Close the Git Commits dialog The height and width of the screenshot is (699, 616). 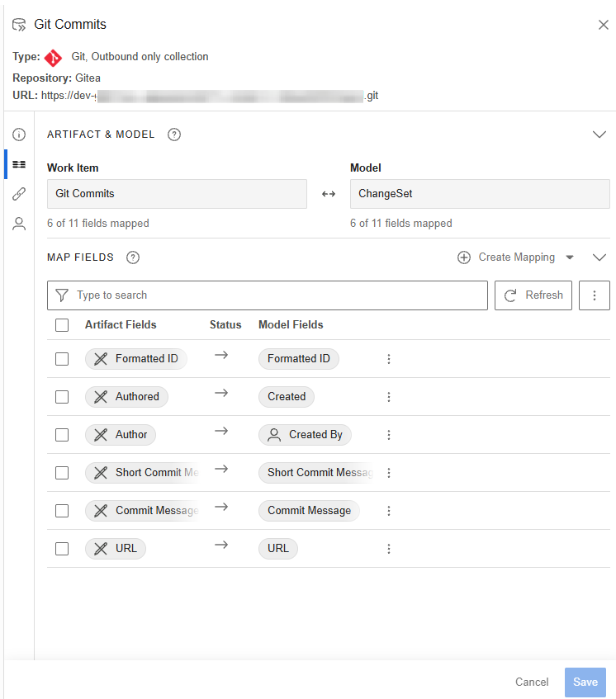coord(603,25)
